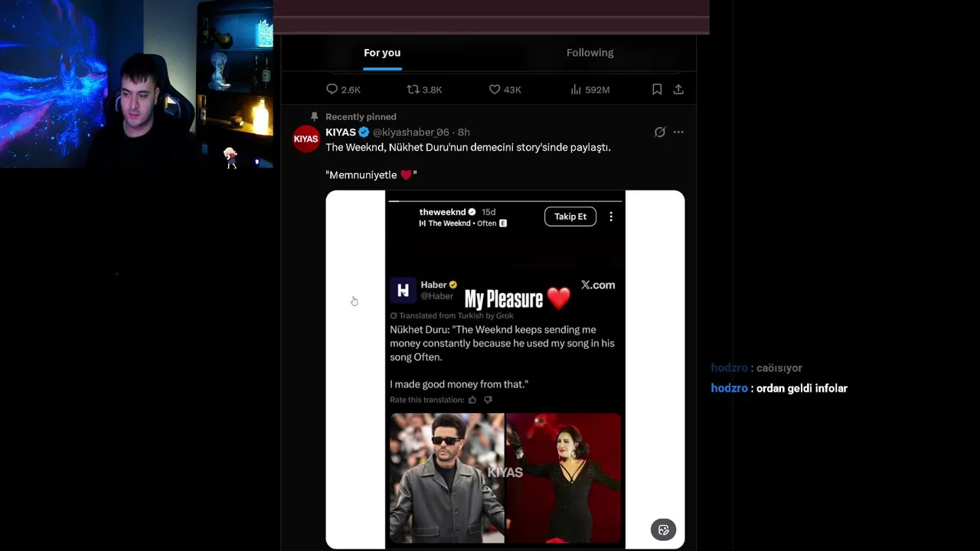Bookmark the top post
980x551 pixels.
tap(657, 90)
